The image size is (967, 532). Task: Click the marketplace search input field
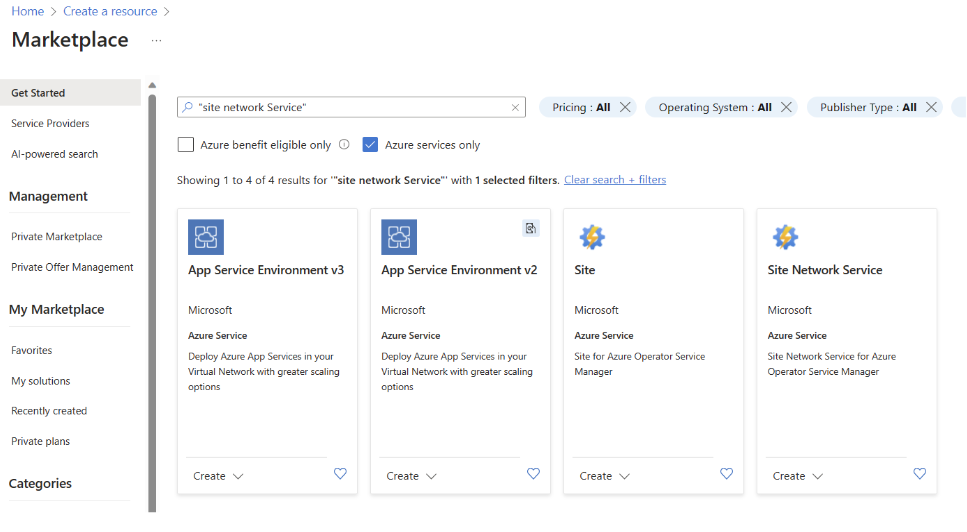(x=350, y=108)
